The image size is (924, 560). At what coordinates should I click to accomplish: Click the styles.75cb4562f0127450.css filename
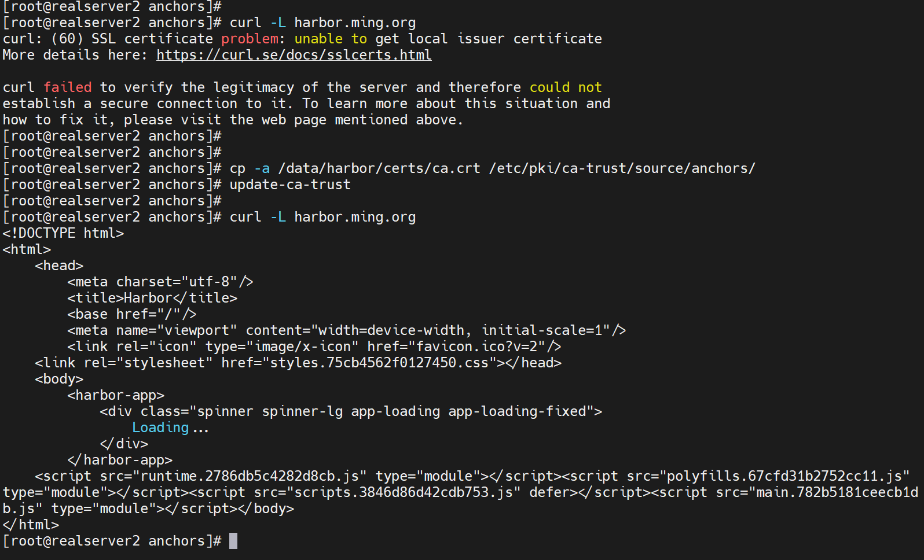(x=379, y=363)
